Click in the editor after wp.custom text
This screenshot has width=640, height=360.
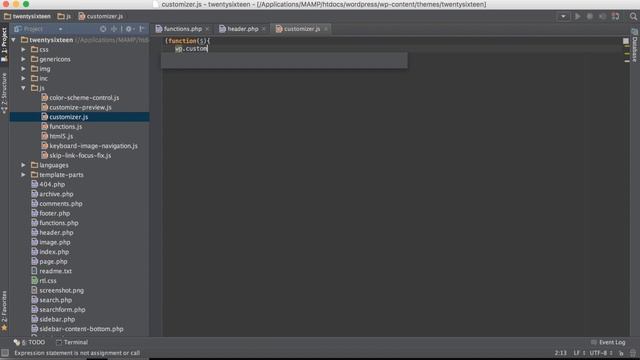pyautogui.click(x=208, y=49)
